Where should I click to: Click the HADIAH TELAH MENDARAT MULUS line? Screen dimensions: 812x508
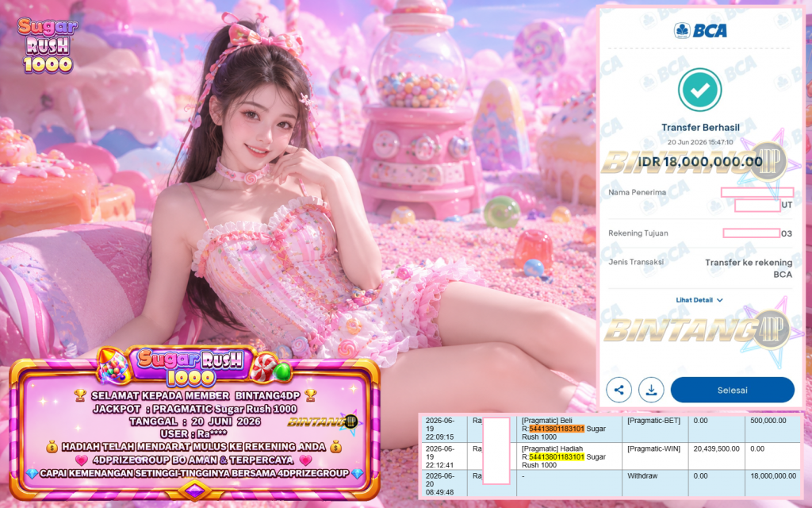point(193,447)
